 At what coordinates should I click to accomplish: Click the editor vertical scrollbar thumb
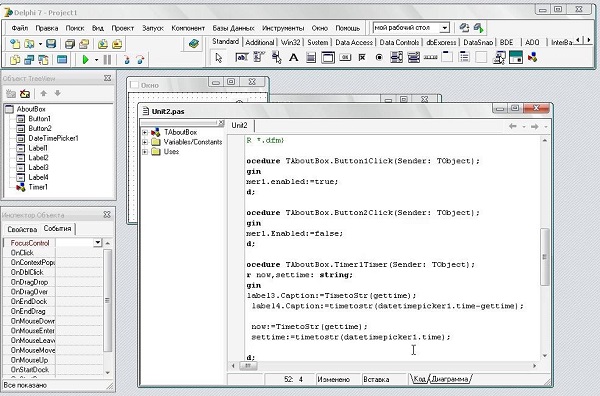tap(545, 257)
